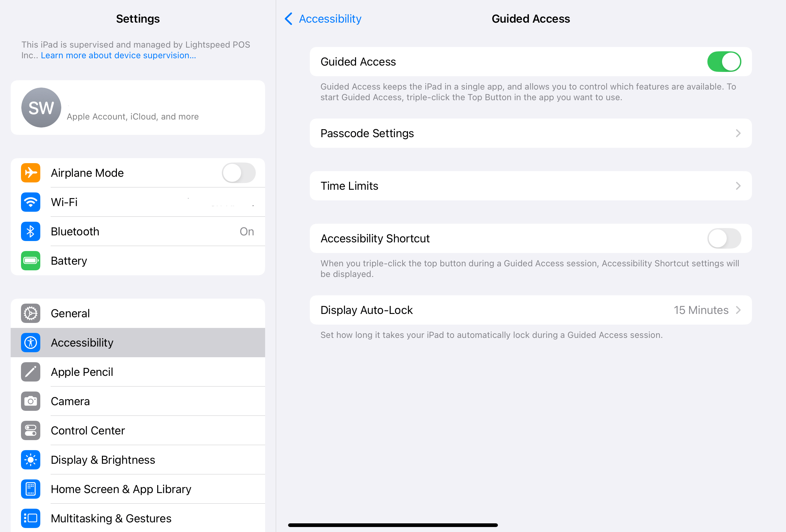Click the Airplane Mode orange icon
Image resolution: width=786 pixels, height=532 pixels.
(30, 173)
